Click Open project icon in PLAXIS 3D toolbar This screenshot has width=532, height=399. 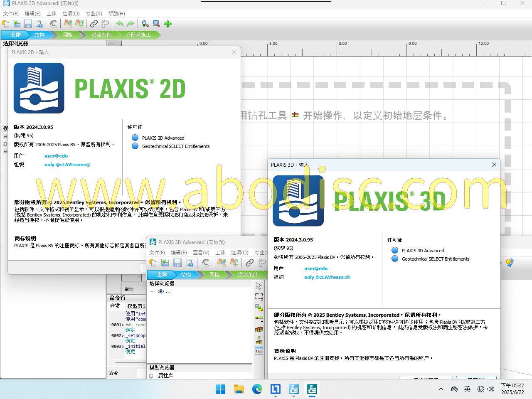pos(165,263)
